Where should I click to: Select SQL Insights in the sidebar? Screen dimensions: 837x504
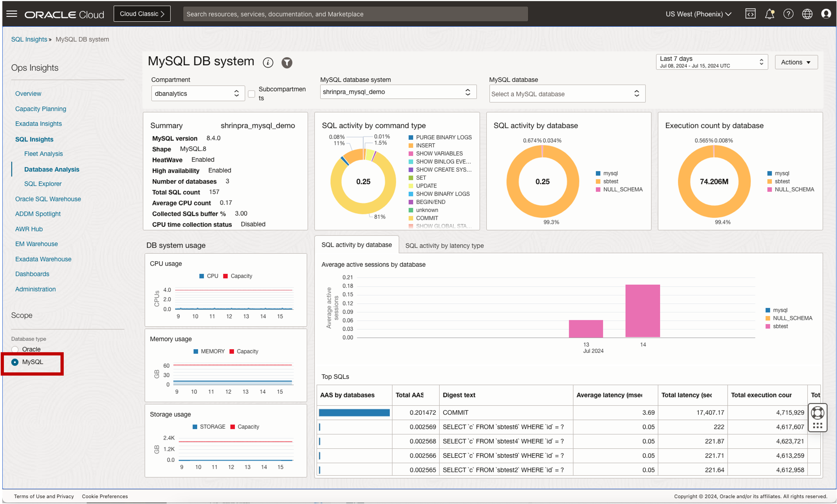[x=34, y=139]
